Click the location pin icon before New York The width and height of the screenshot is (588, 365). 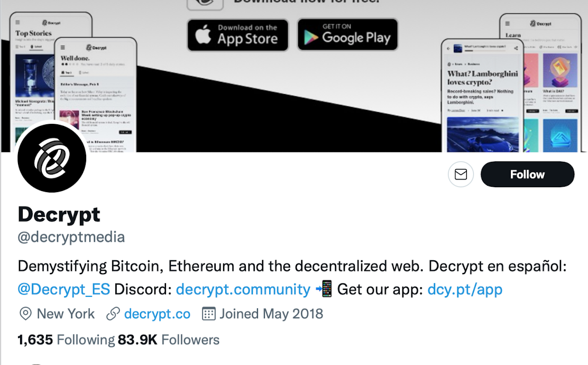(x=24, y=314)
